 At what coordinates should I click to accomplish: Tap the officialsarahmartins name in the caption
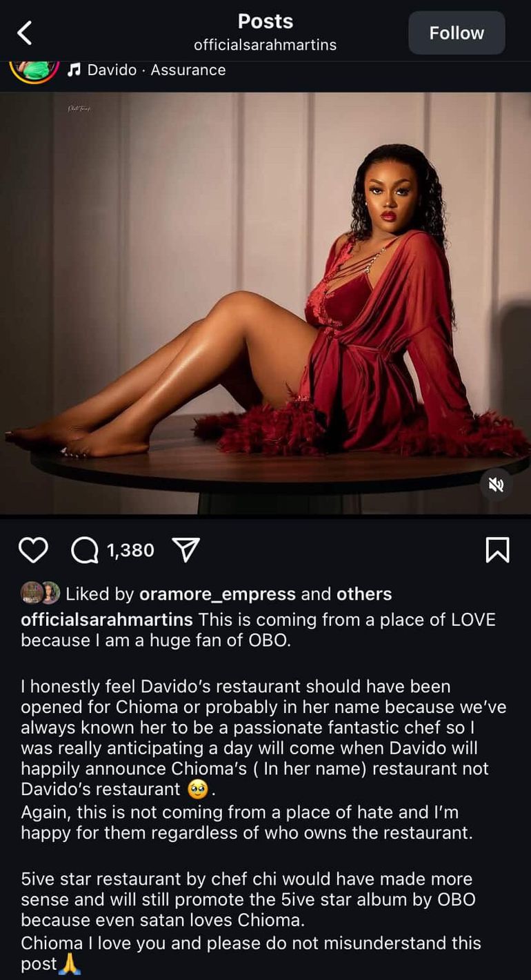point(108,619)
